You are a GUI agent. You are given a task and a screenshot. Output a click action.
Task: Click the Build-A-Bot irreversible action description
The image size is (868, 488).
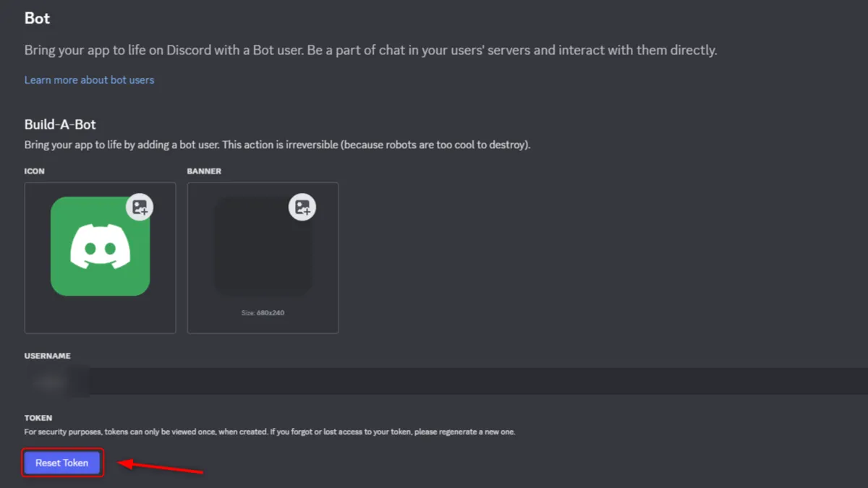coord(277,145)
